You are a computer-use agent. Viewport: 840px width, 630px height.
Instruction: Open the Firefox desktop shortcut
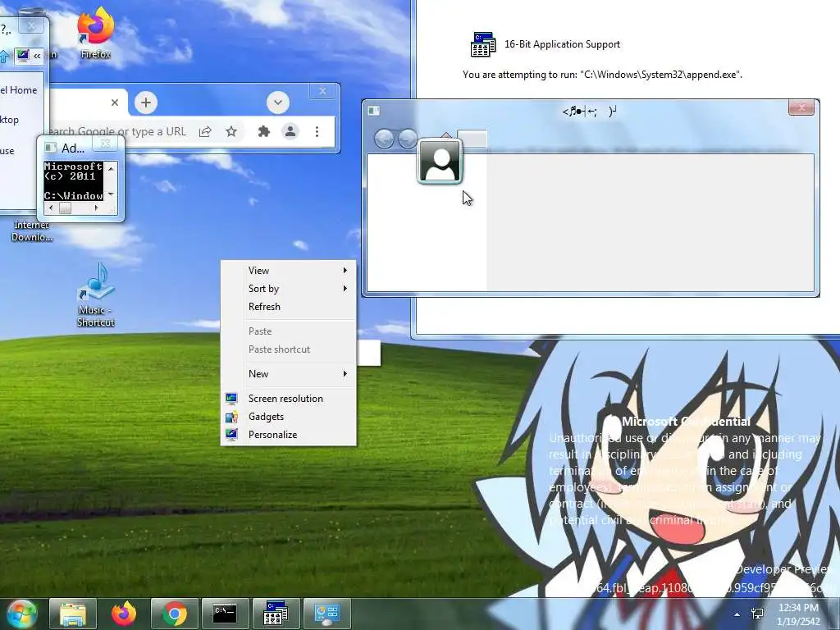95,32
